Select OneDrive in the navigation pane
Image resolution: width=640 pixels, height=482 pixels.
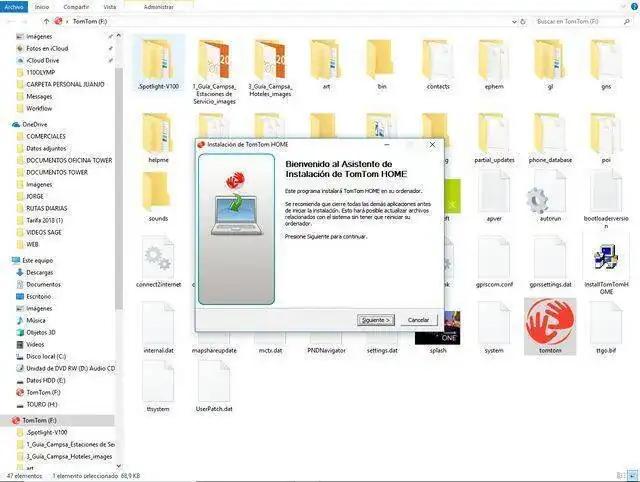coord(34,124)
